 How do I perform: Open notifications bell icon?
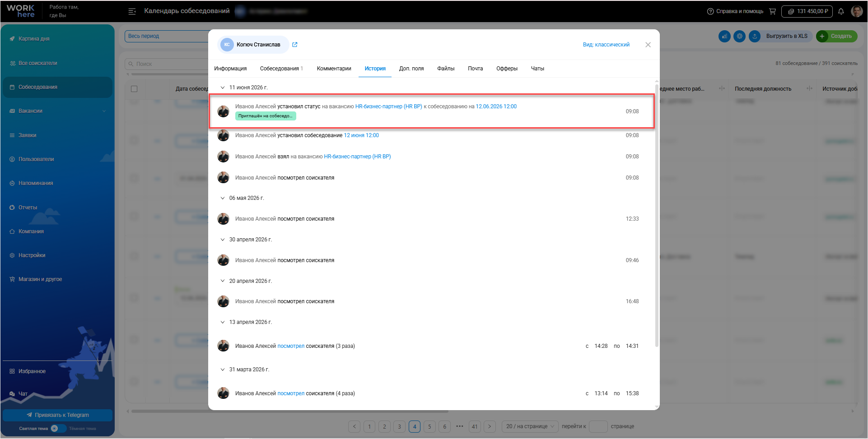pyautogui.click(x=841, y=11)
